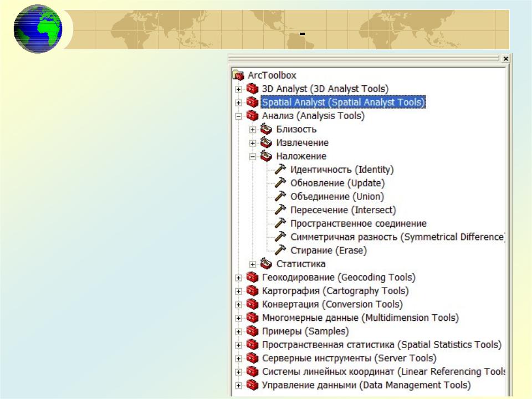
Task: Collapse the Анализ (Analysis Tools) toolbox
Action: [x=238, y=116]
